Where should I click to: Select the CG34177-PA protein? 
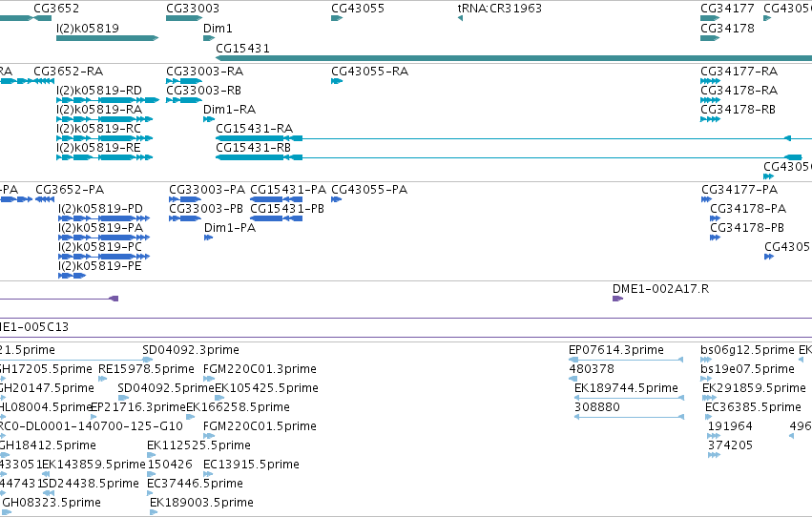707,199
